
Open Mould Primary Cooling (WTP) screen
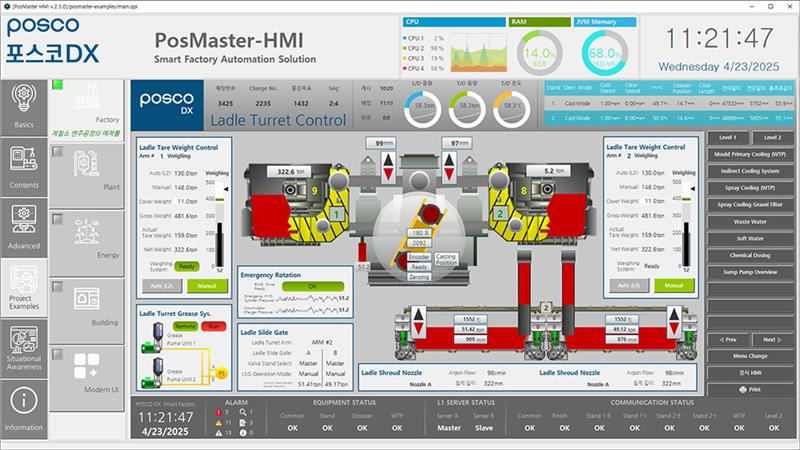750,154
